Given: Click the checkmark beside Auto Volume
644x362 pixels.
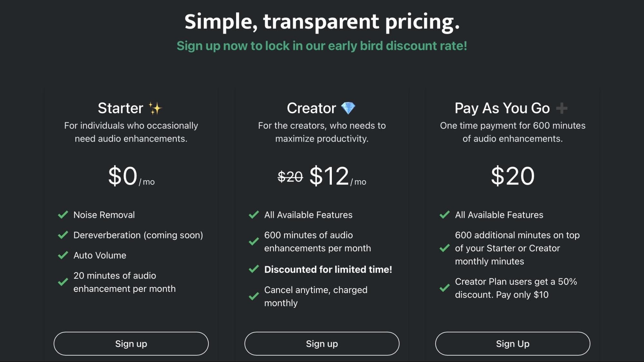Looking at the screenshot, I should click(63, 255).
